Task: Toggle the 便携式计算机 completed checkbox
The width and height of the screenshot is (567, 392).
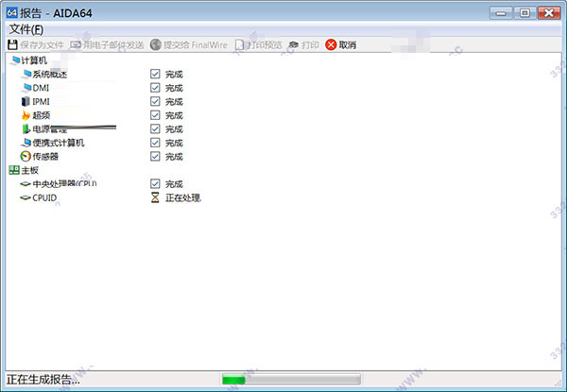Action: pos(155,143)
